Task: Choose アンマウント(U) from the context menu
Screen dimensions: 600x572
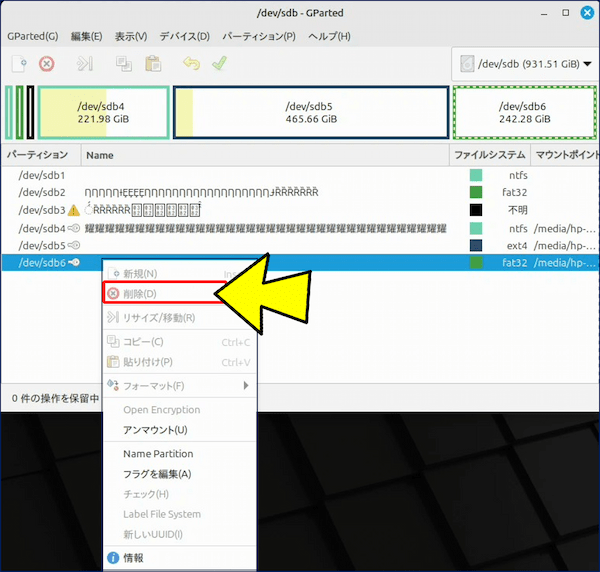Action: (x=155, y=430)
